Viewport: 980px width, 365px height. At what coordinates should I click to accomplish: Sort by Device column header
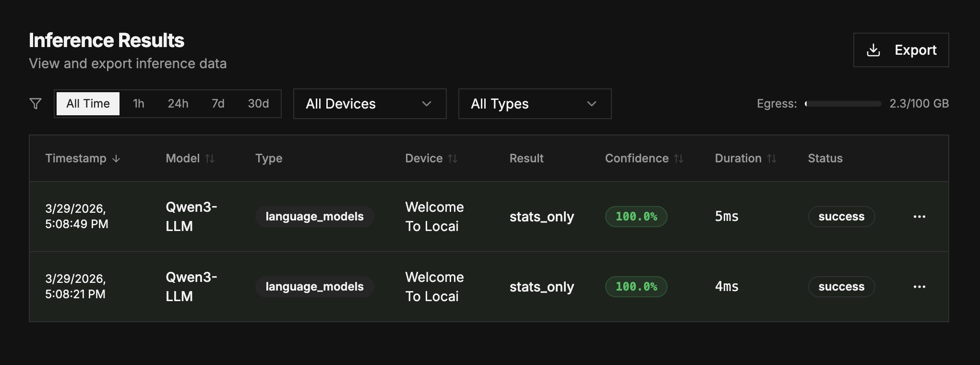click(431, 158)
